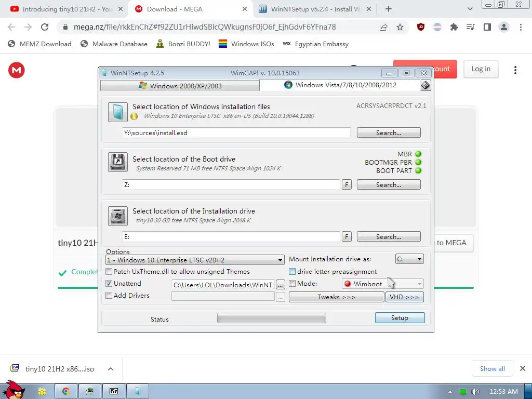Click the Log in button on MEGA
Image resolution: width=532 pixels, height=399 pixels.
(481, 69)
